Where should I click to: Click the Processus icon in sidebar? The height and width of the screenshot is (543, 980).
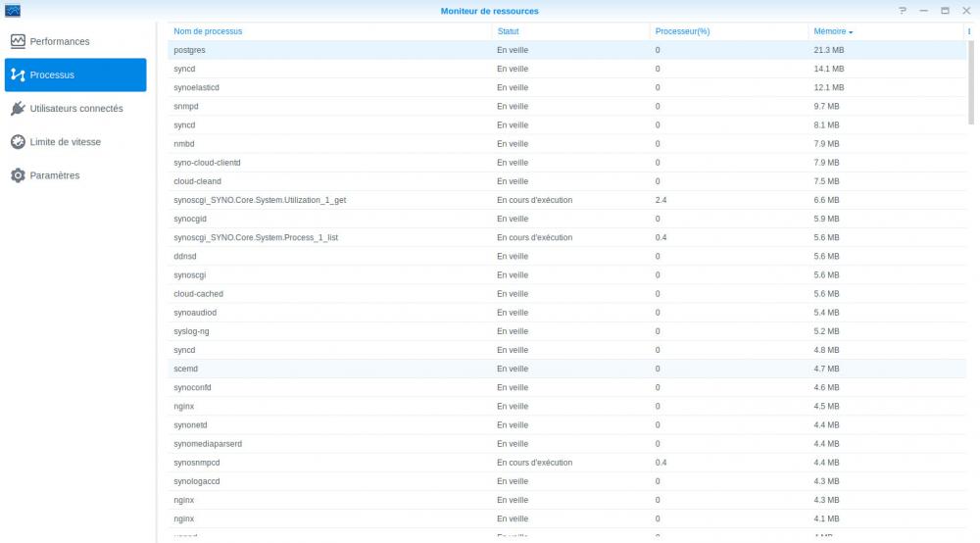tap(18, 75)
